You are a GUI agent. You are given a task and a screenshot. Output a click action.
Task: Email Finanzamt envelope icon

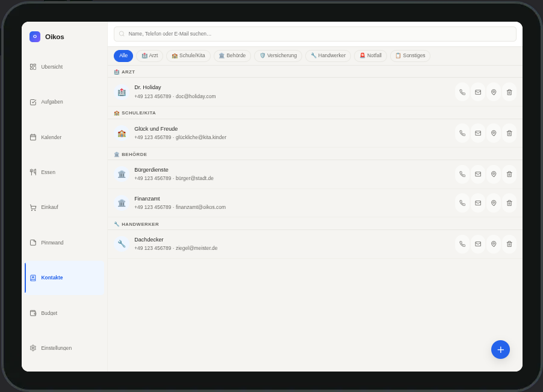tap(478, 203)
